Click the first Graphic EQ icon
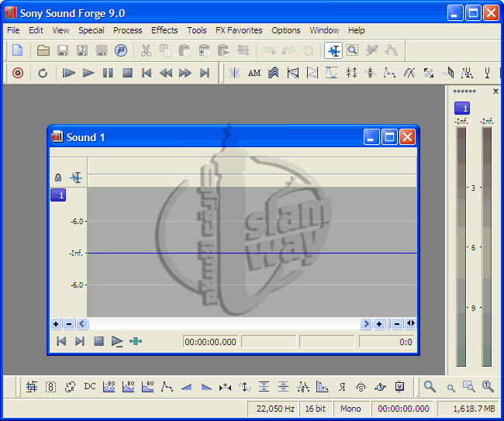Viewport: 504px width, 421px height. click(109, 387)
